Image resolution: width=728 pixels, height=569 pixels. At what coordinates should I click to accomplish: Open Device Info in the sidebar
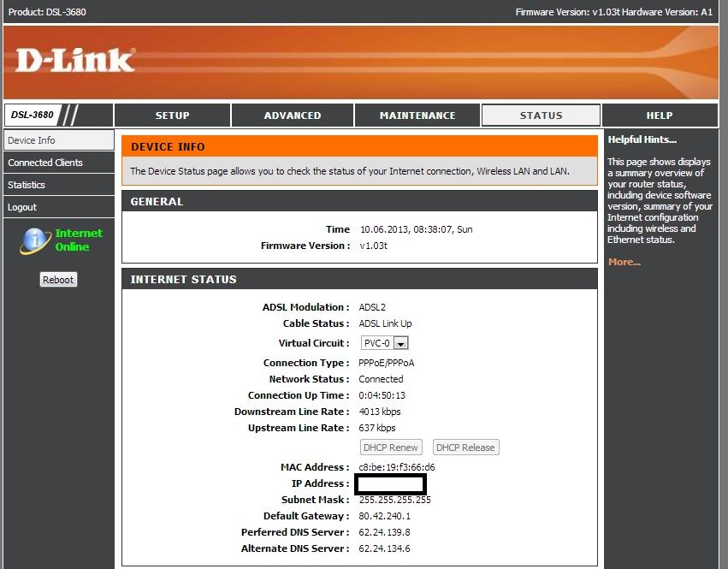(58, 140)
